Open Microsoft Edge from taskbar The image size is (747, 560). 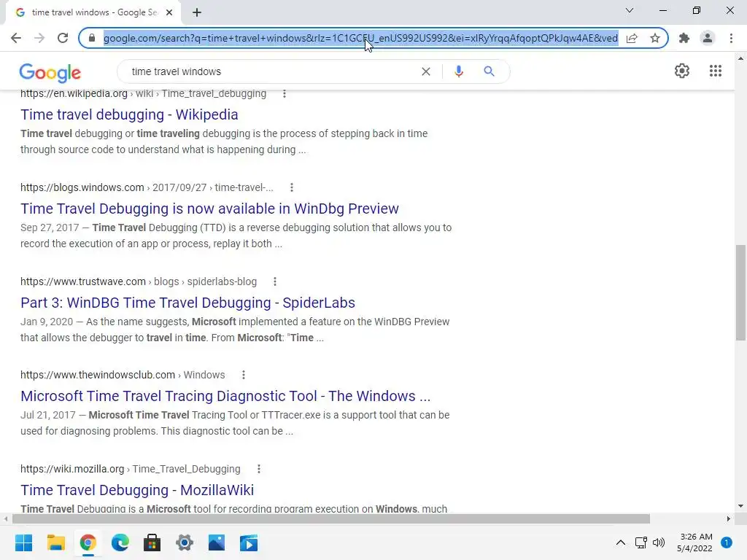(x=120, y=542)
